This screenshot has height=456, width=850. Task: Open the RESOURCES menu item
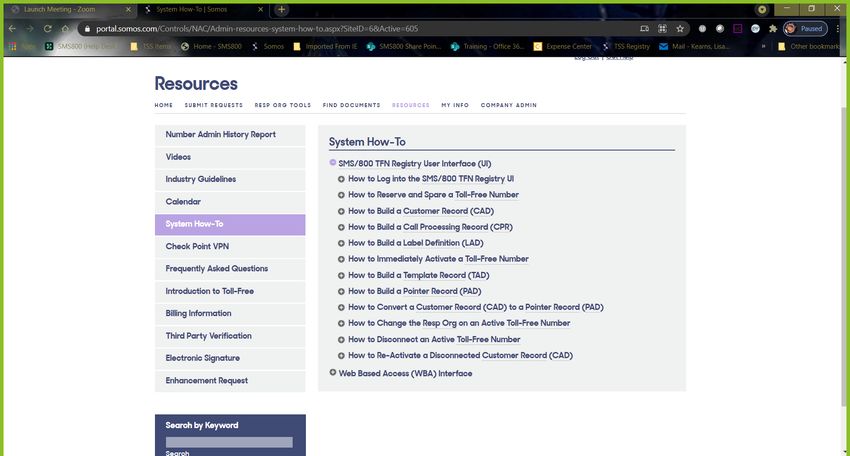click(411, 105)
